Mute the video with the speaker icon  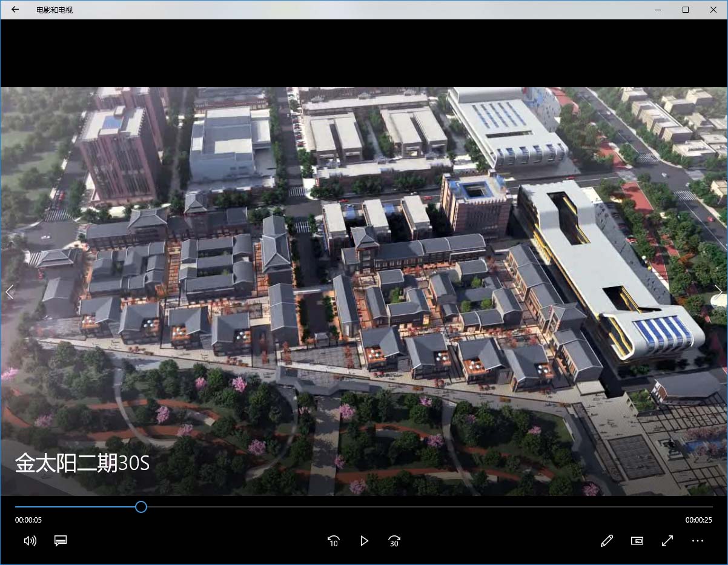coord(30,541)
